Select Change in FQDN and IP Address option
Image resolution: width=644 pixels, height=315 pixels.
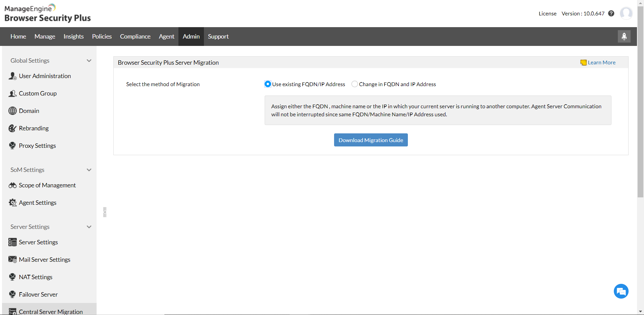355,84
